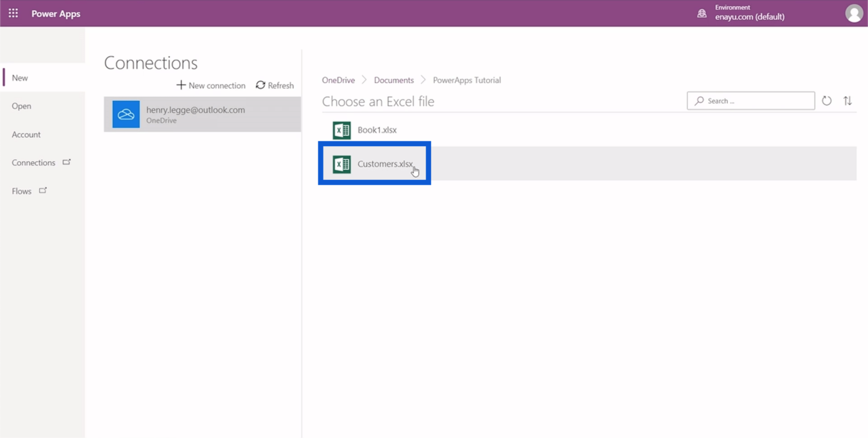This screenshot has height=438, width=868.
Task: Click the chevron after OneDrive breadcrumb
Action: click(364, 80)
